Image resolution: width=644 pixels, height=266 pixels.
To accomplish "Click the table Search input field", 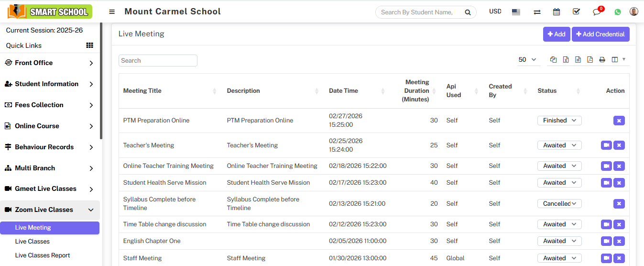I will click(158, 61).
